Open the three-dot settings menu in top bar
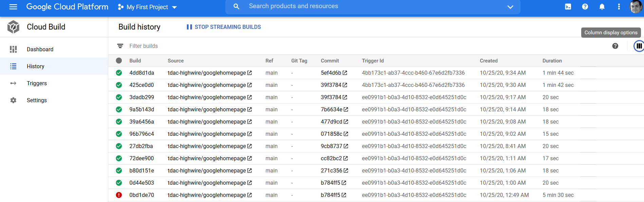Image resolution: width=644 pixels, height=202 pixels. [619, 7]
